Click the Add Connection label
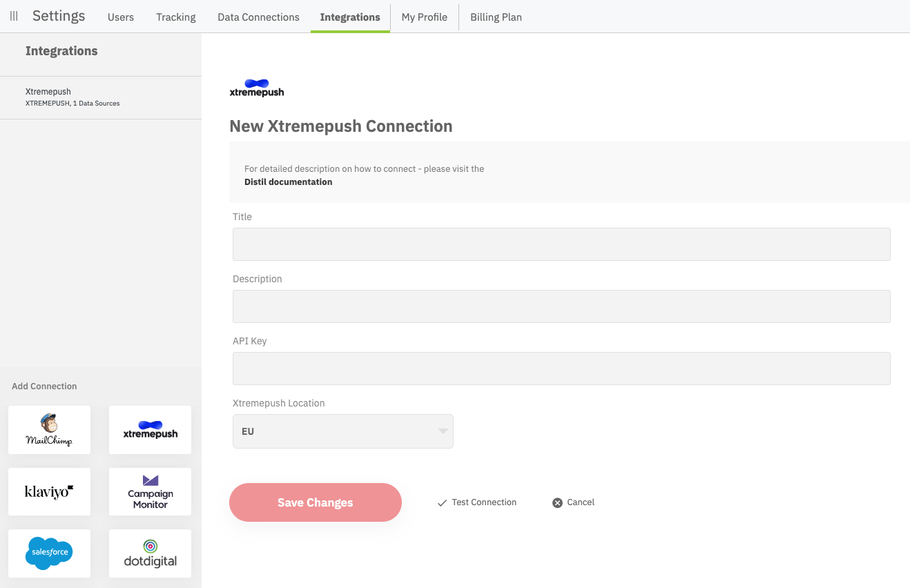The image size is (910, 588). [44, 386]
